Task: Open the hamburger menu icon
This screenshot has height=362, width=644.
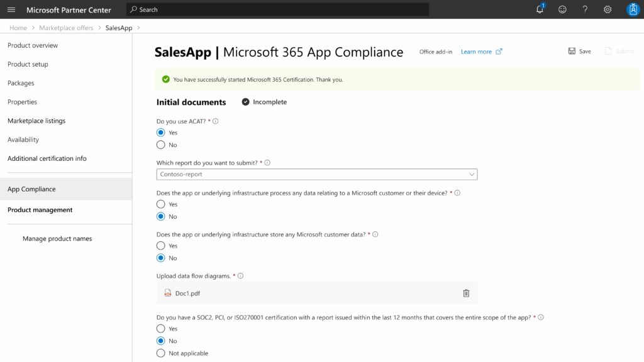Action: click(x=10, y=9)
